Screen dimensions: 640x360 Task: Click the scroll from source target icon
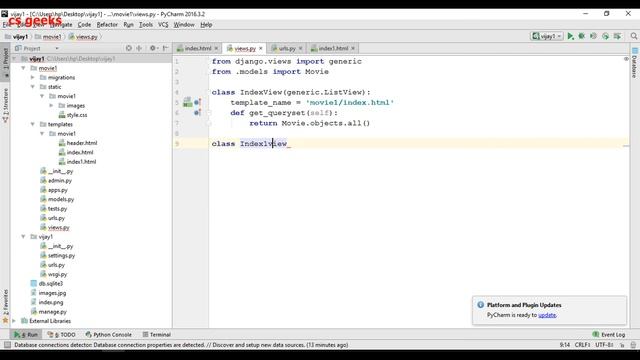129,48
